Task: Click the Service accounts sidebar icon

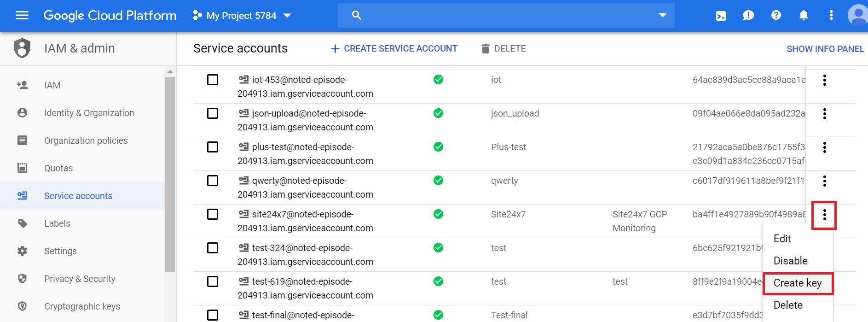Action: coord(22,196)
